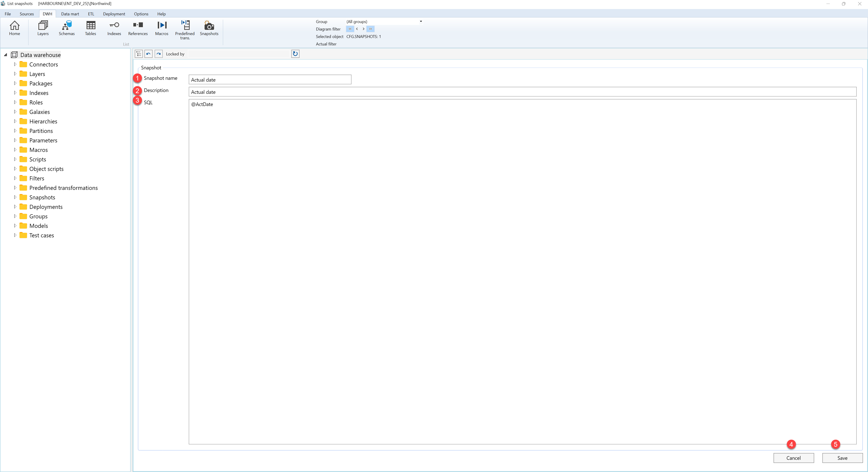Viewport: 868px width, 472px height.
Task: Click the undo arrow icon
Action: coord(149,54)
